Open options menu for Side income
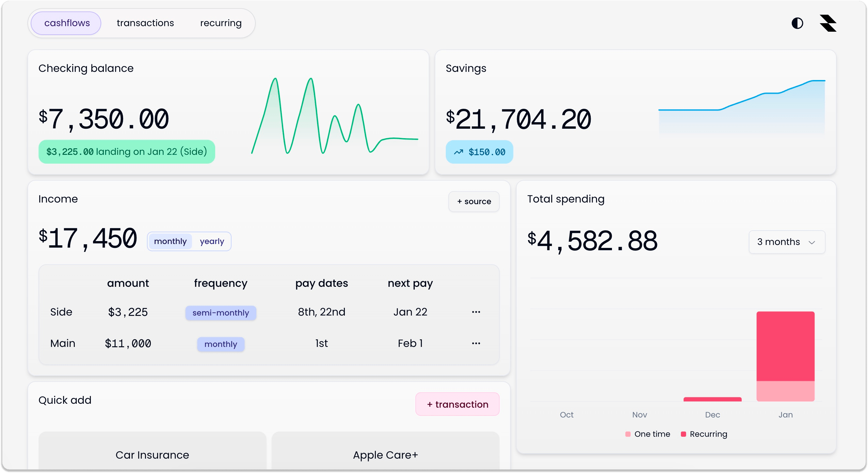The width and height of the screenshot is (868, 473). [x=476, y=312]
